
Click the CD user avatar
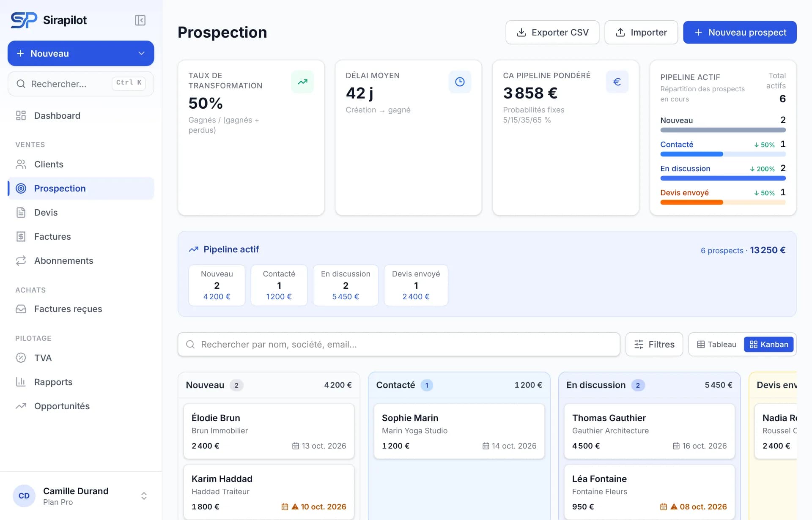coord(24,495)
